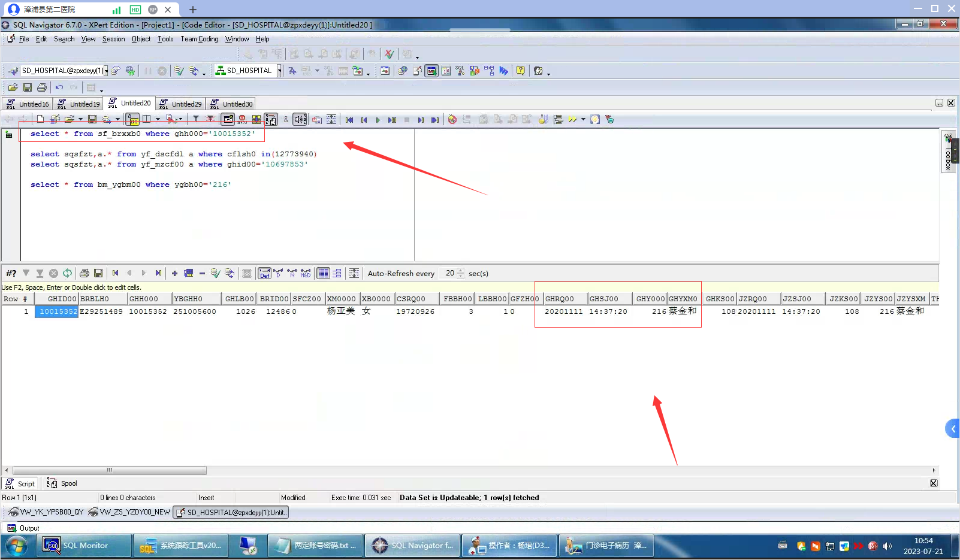Viewport: 960px width, 560px height.
Task: Increase the auto-refresh seconds stepper
Action: [460, 271]
